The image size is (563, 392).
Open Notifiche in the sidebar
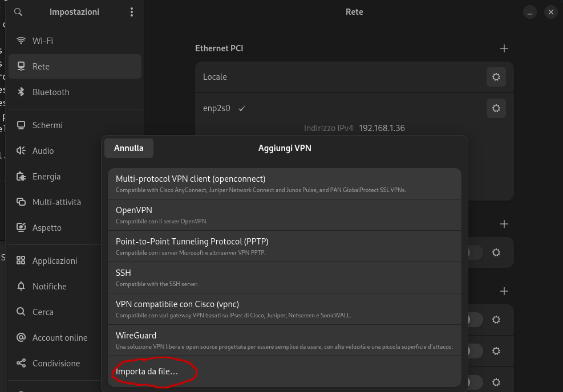click(49, 287)
